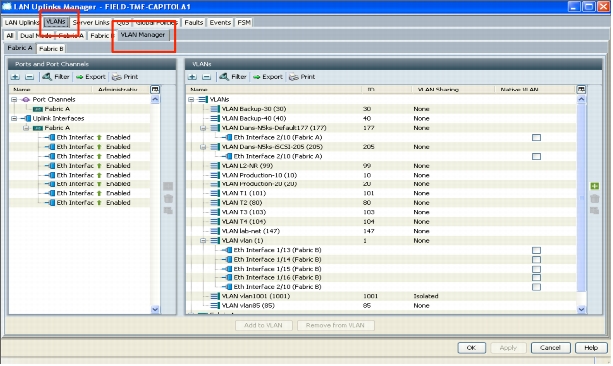The width and height of the screenshot is (613, 366).
Task: Switch to the inner Fabric A tab
Action: click(x=20, y=48)
